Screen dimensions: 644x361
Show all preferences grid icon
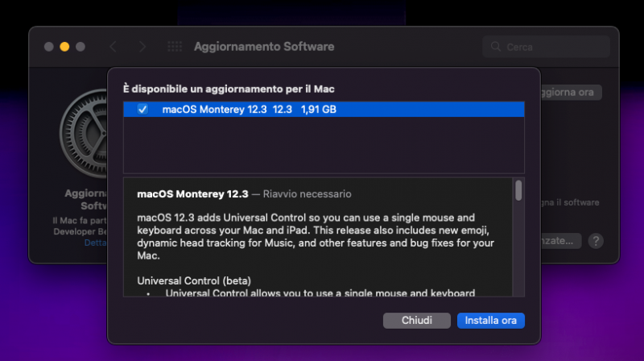click(175, 47)
